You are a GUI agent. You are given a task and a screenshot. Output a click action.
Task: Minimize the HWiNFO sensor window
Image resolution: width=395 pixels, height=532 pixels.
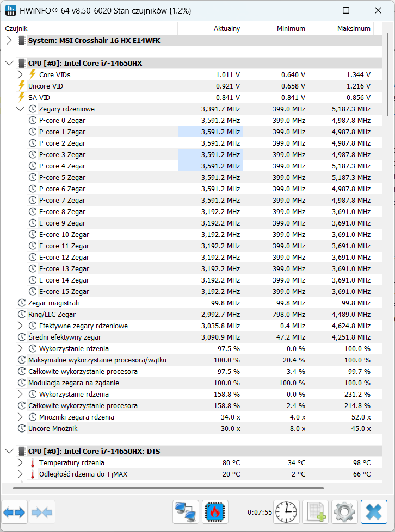pos(314,10)
